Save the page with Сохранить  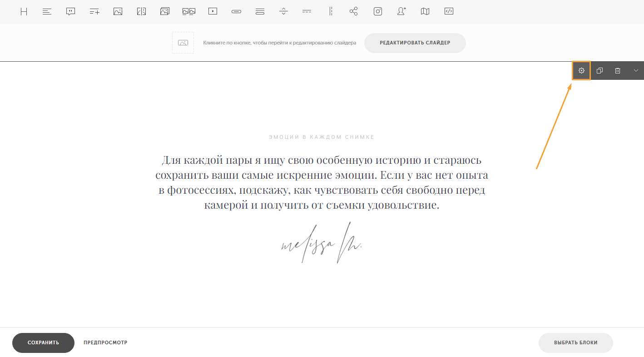(x=43, y=342)
